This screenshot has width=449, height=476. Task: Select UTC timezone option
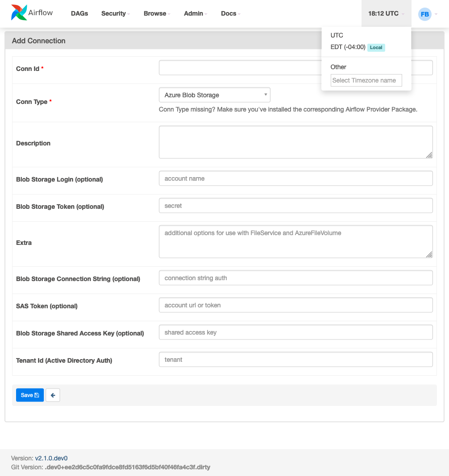(x=337, y=35)
